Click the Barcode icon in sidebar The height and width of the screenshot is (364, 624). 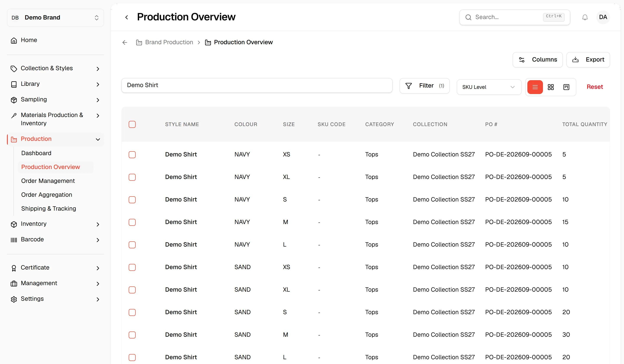tap(14, 240)
